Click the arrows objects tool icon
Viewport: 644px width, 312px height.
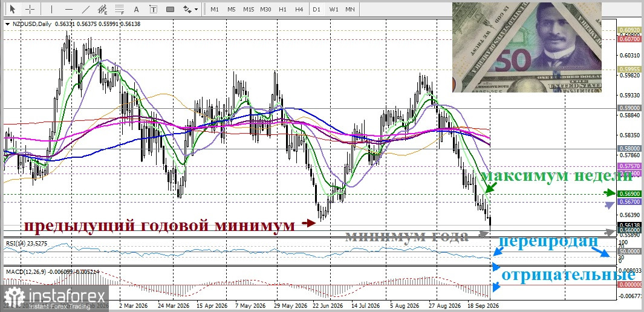187,8
